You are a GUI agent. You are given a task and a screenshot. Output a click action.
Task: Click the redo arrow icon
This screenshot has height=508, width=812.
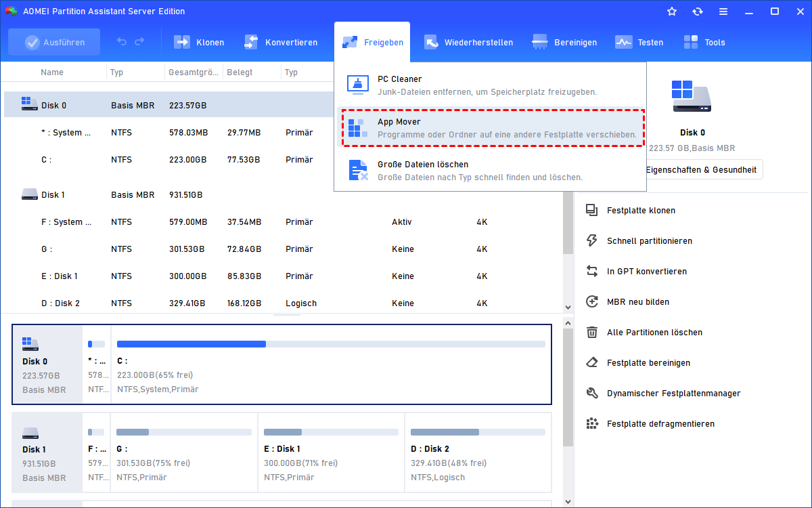(x=139, y=42)
